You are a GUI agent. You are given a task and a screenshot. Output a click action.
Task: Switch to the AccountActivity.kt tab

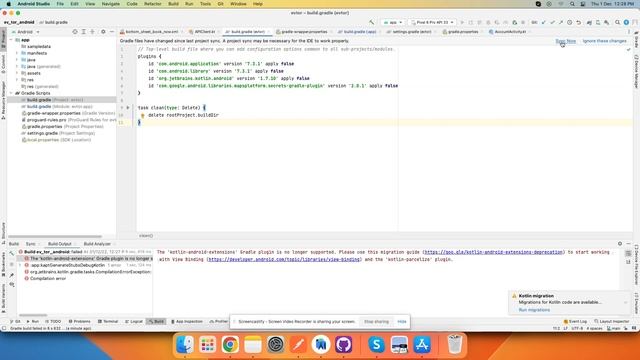point(510,31)
